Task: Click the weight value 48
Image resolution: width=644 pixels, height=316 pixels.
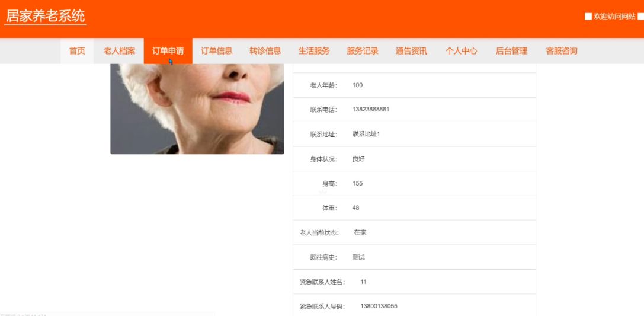Action: 355,208
